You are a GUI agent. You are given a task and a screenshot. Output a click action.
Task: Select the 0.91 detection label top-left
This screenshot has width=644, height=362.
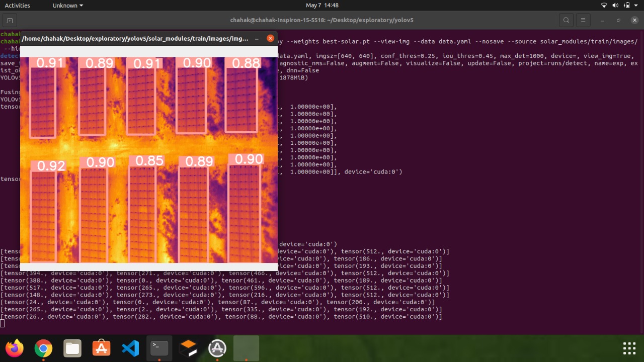tap(50, 63)
